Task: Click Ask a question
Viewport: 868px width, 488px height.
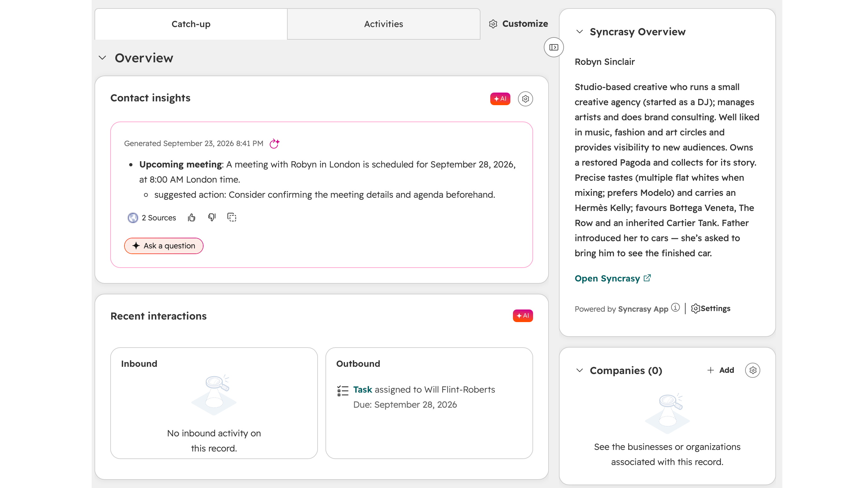Action: click(x=164, y=246)
